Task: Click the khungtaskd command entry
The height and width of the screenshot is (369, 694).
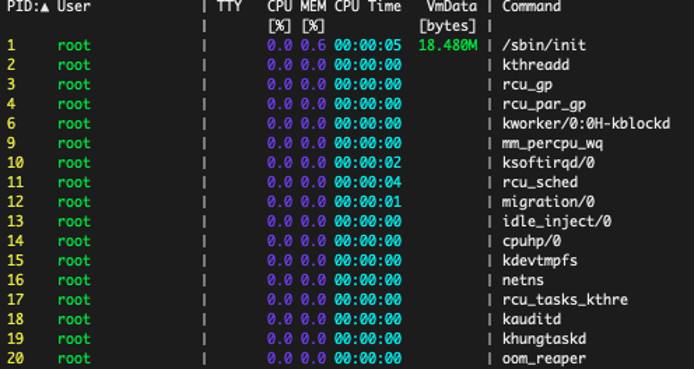Action: [x=544, y=339]
